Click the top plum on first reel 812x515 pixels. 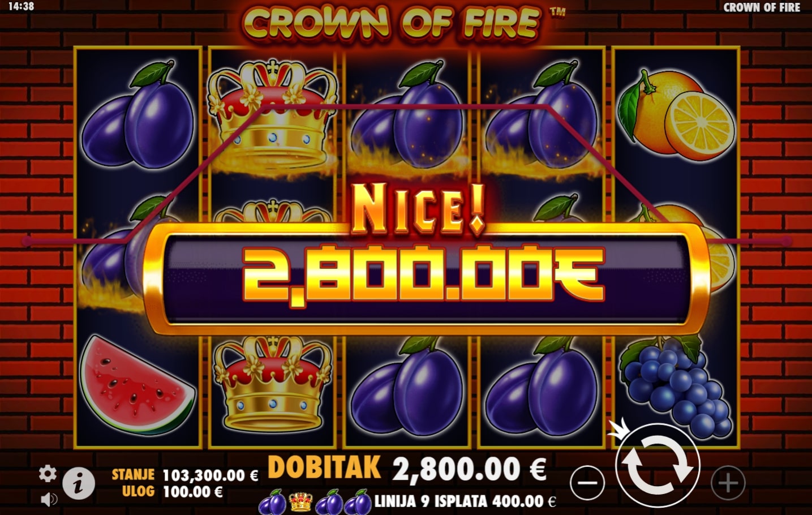(138, 115)
